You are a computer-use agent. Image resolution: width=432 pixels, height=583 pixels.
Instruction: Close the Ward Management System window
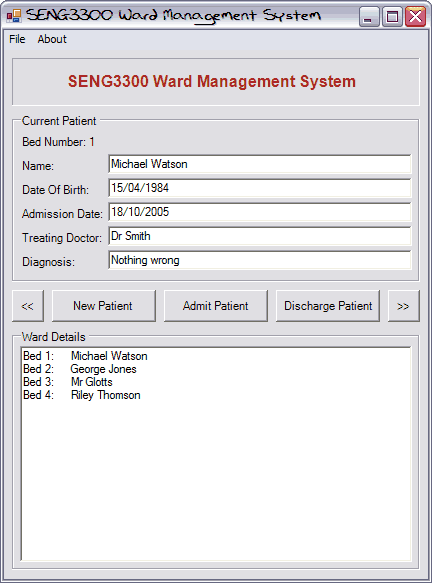coord(415,17)
